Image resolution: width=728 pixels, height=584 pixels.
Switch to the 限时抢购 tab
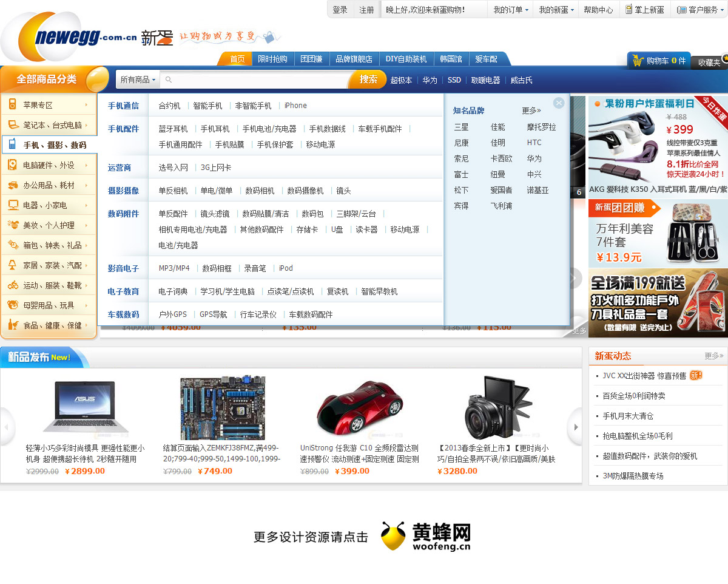pyautogui.click(x=273, y=59)
